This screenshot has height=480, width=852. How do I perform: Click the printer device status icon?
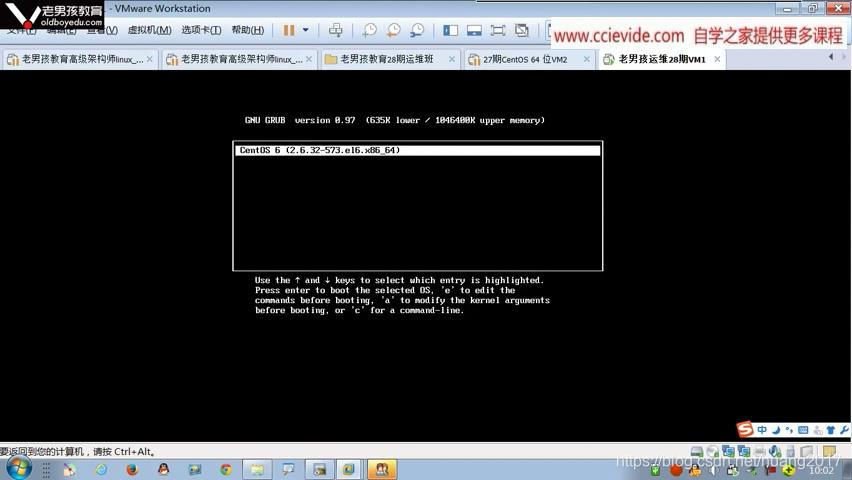[x=760, y=451]
